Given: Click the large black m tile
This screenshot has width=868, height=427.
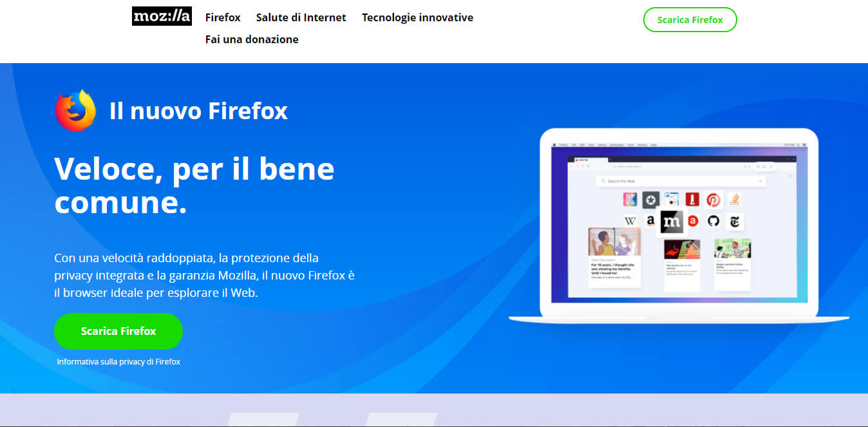Looking at the screenshot, I should 672,222.
